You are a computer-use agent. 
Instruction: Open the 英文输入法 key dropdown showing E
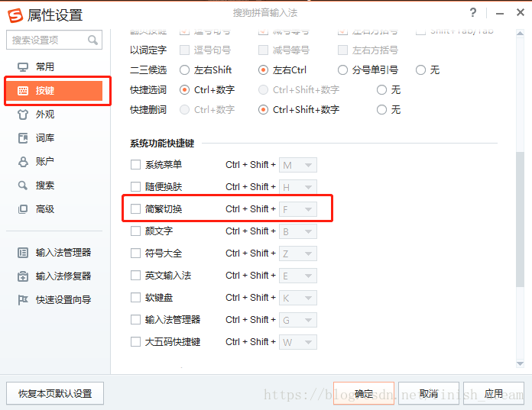coord(298,276)
